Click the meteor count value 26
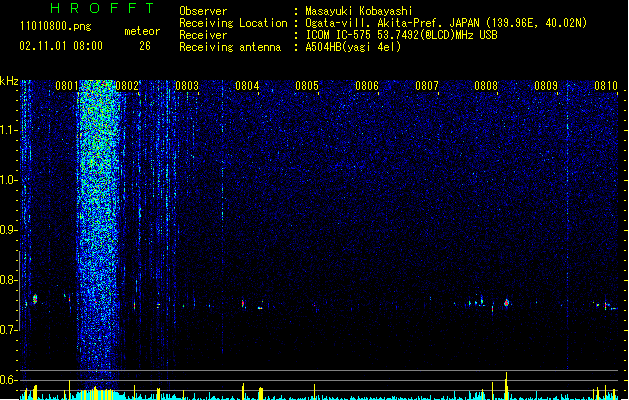 [145, 46]
